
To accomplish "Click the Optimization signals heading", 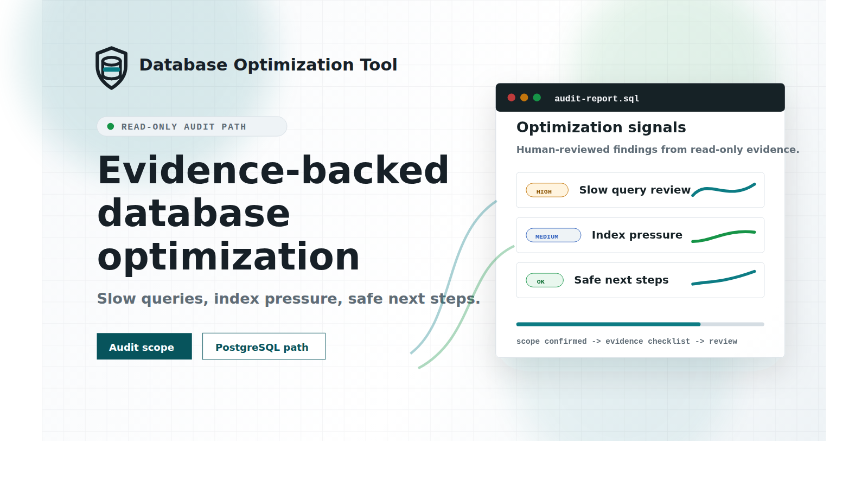I will click(x=601, y=127).
